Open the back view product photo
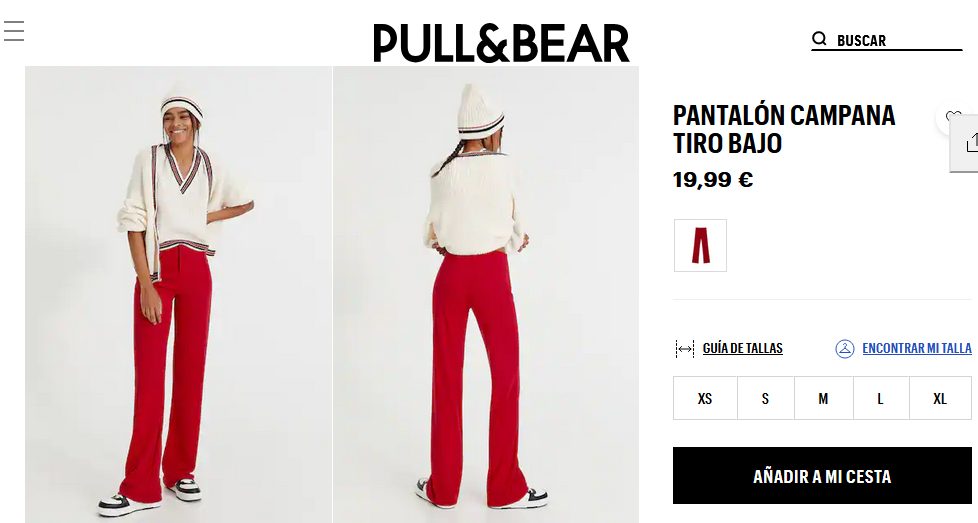Screen dimensions: 978x523 click(x=486, y=294)
